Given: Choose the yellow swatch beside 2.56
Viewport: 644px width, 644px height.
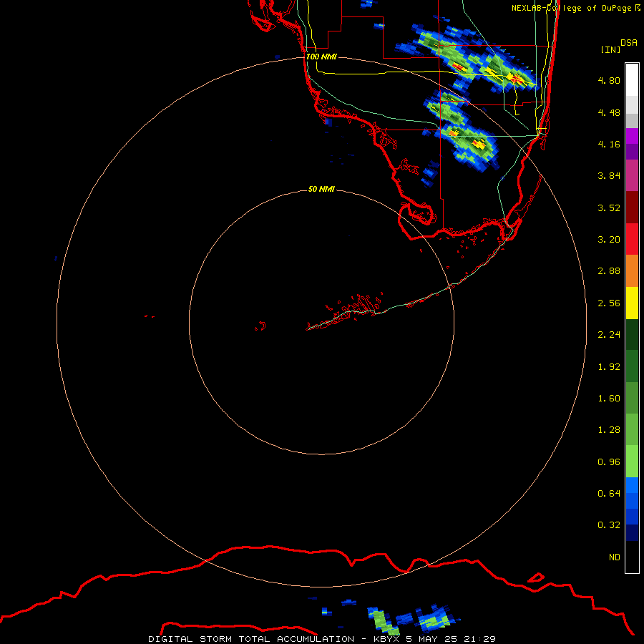Looking at the screenshot, I should coord(632,303).
